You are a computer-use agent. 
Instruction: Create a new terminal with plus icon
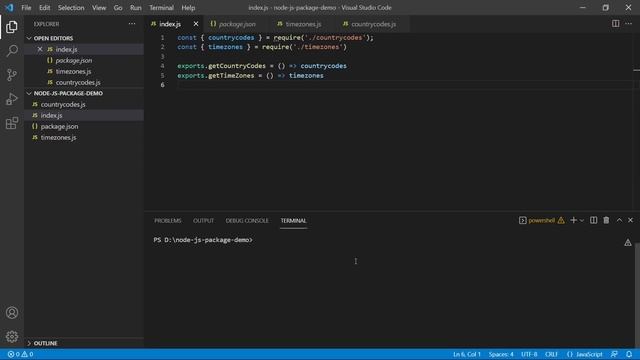pos(573,220)
